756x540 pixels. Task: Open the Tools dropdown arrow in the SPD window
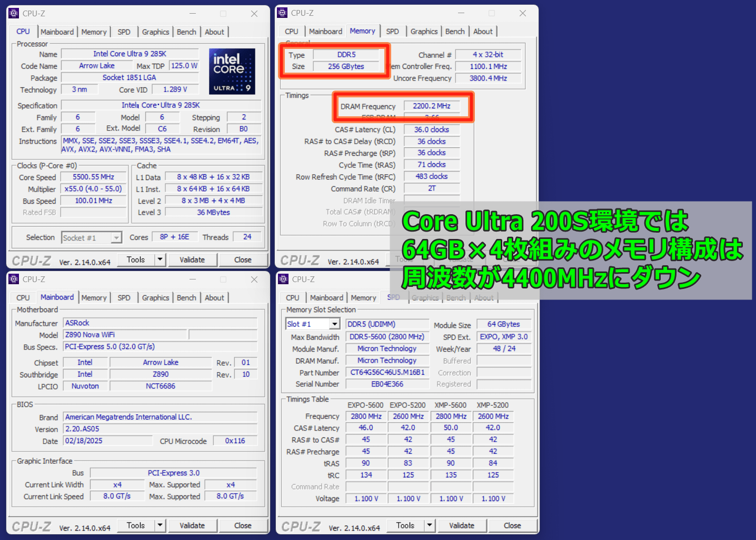(430, 525)
